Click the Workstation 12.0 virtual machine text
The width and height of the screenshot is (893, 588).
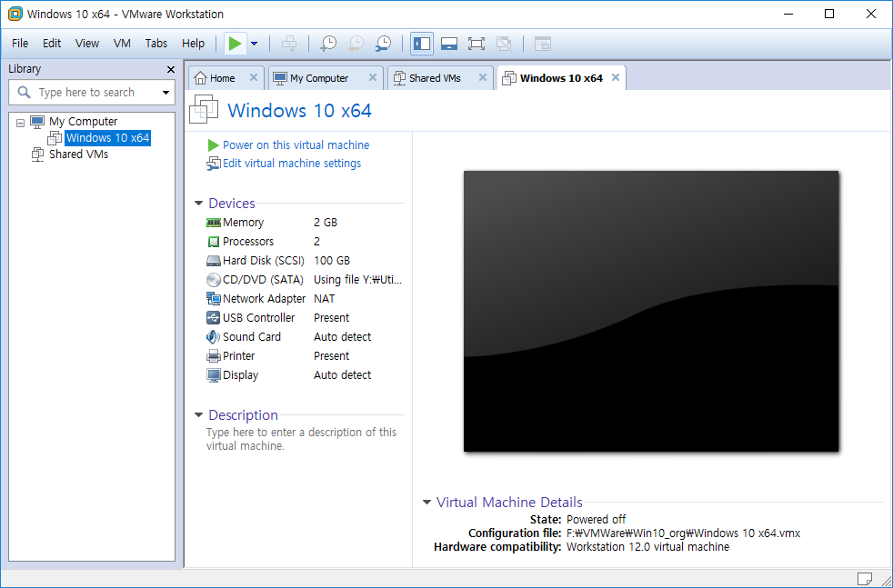click(647, 547)
